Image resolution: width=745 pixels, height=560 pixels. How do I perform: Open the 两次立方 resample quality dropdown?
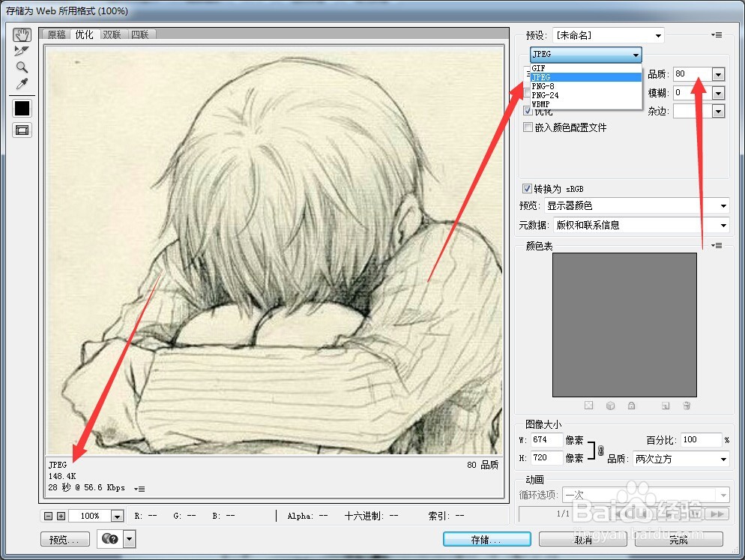681,459
